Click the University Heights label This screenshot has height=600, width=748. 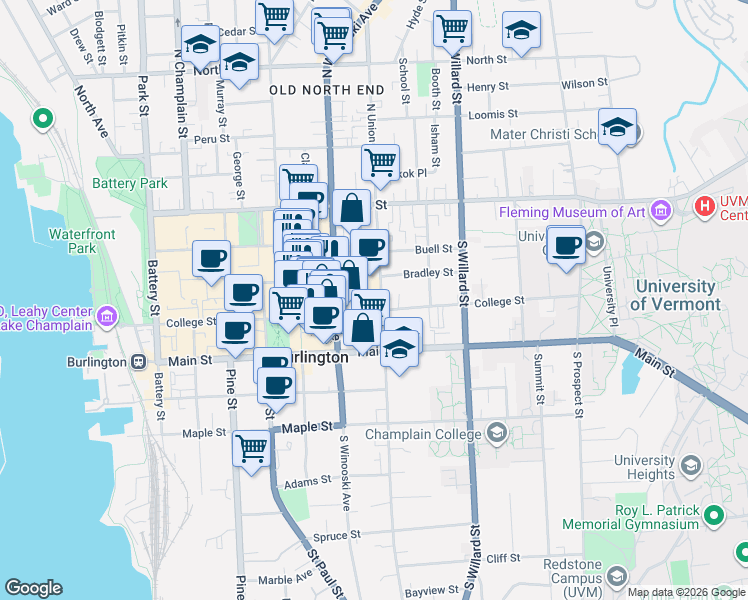point(644,467)
